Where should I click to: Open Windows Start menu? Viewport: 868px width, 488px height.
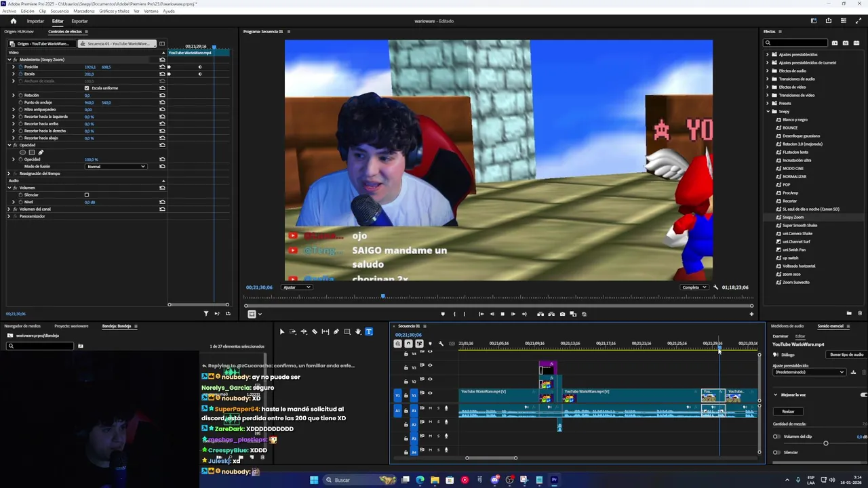click(x=314, y=480)
